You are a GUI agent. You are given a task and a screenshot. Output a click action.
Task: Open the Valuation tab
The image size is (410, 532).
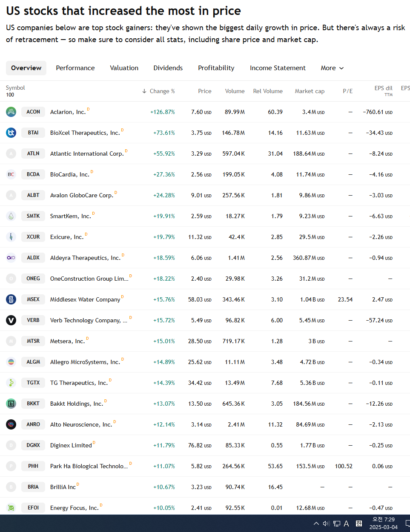(124, 68)
